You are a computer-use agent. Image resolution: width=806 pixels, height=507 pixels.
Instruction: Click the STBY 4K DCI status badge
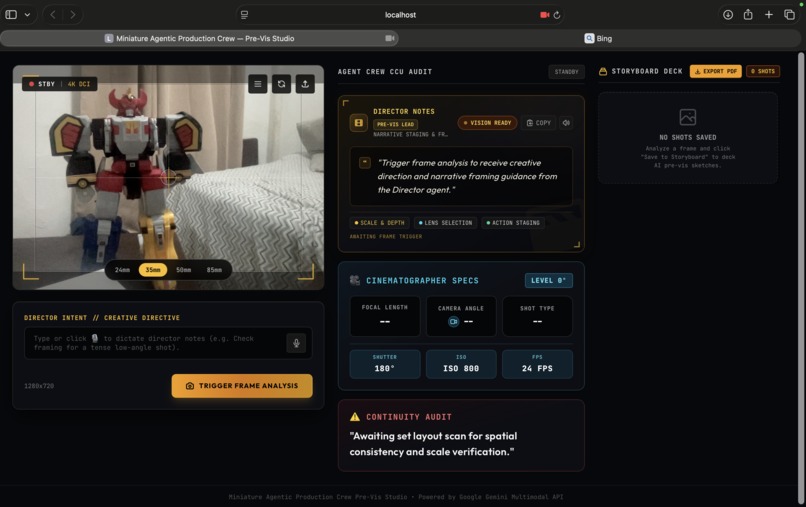point(60,84)
